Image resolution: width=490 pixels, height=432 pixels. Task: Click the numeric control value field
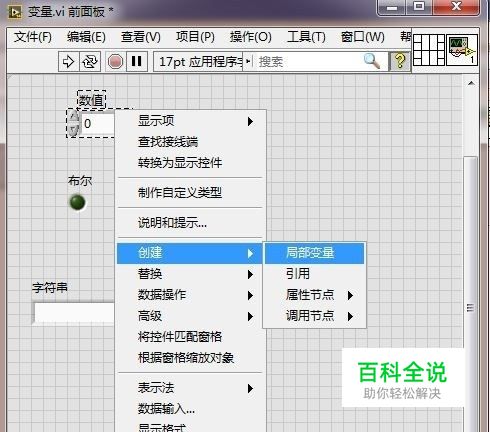98,124
